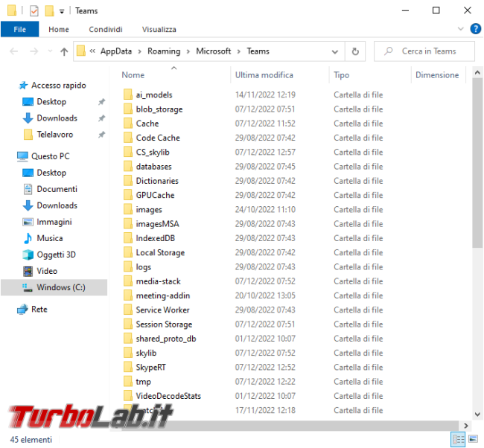484x448 pixels.
Task: Open pinned Downloads under Accesso rapido
Action: (x=57, y=118)
